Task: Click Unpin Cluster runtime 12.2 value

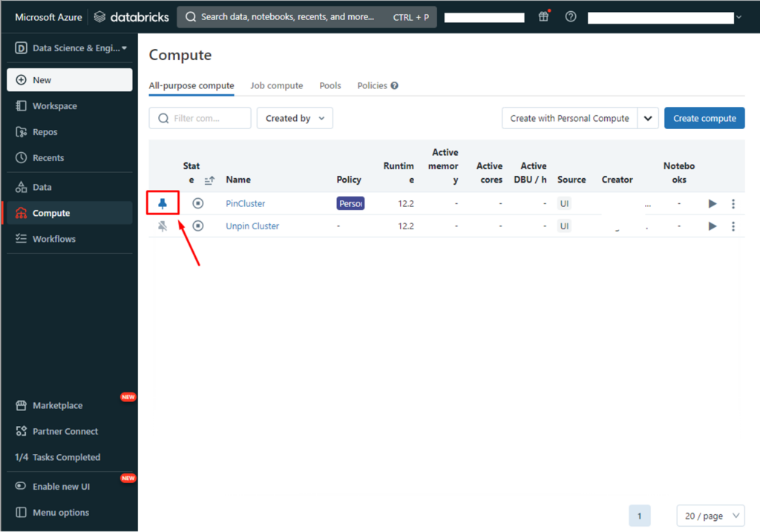Action: click(x=406, y=226)
